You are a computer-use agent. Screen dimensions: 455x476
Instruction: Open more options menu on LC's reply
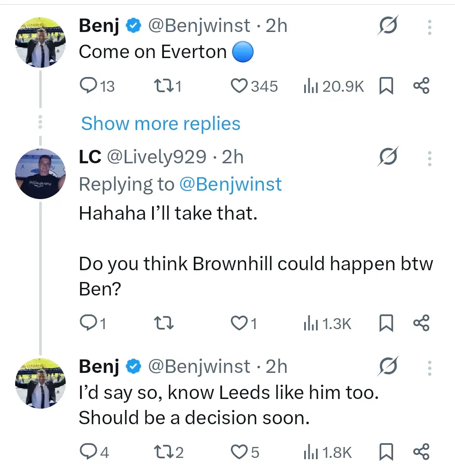tap(429, 158)
